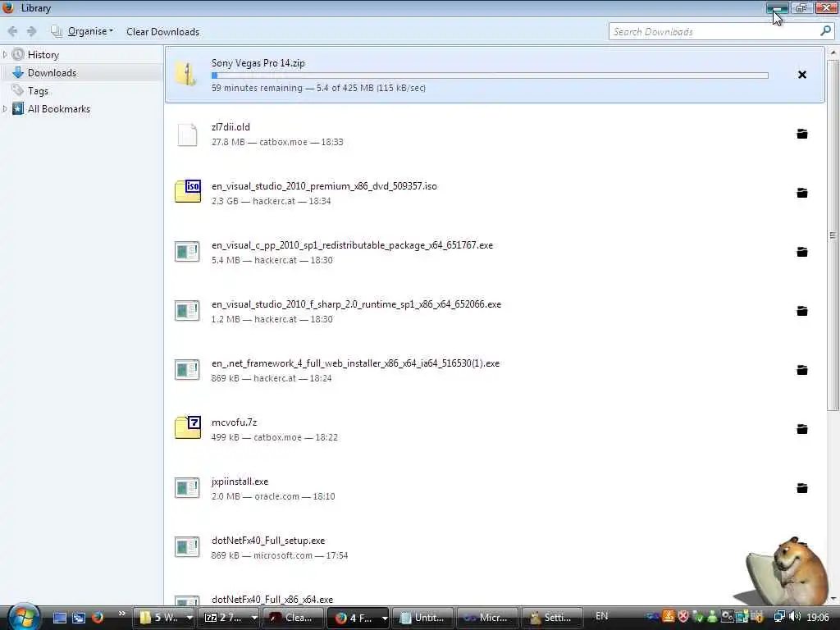Click the f_sharp runtime exe icon

(187, 310)
